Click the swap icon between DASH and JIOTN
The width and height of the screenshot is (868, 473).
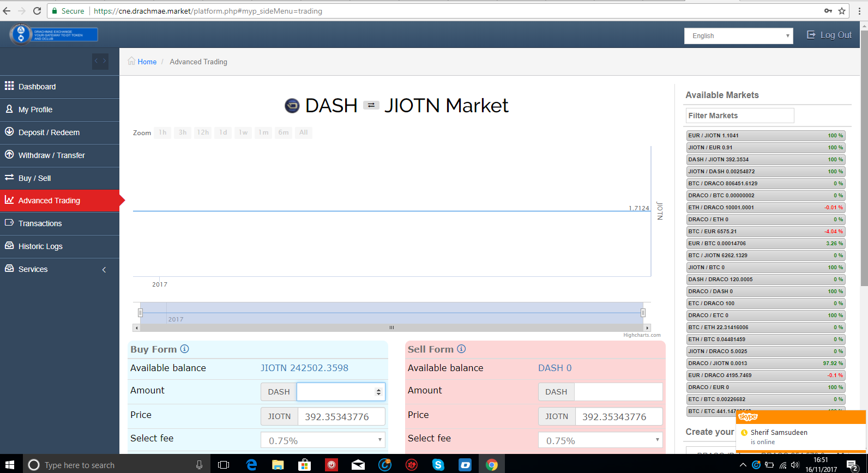click(371, 105)
